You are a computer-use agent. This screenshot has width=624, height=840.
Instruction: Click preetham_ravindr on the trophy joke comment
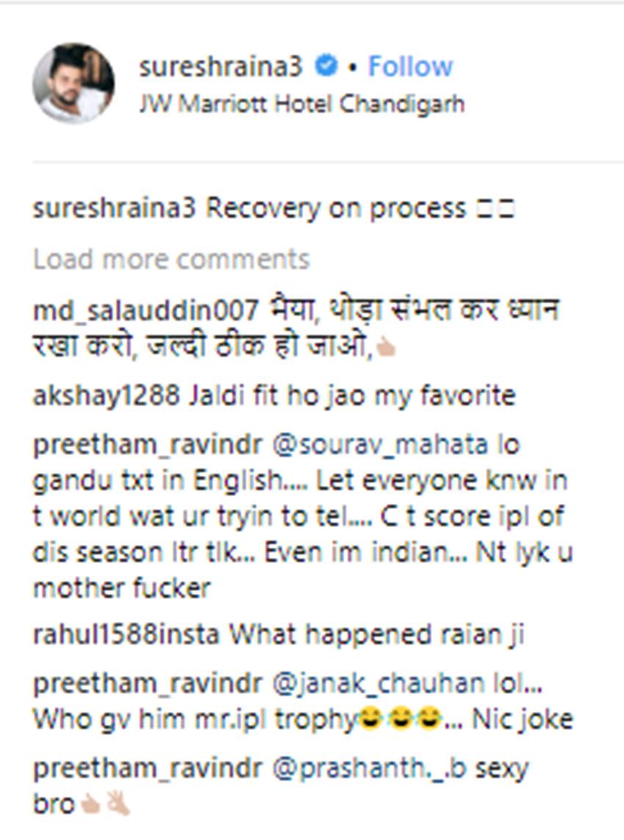click(x=148, y=684)
